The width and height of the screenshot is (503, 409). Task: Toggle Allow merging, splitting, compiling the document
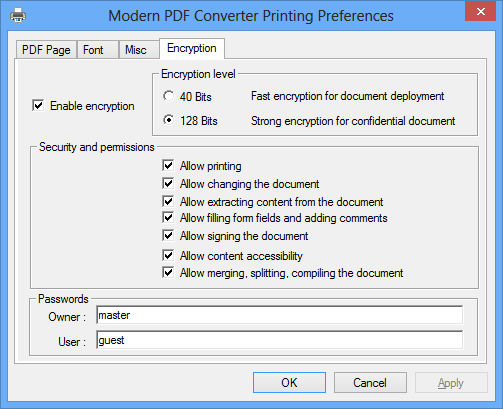pos(168,272)
